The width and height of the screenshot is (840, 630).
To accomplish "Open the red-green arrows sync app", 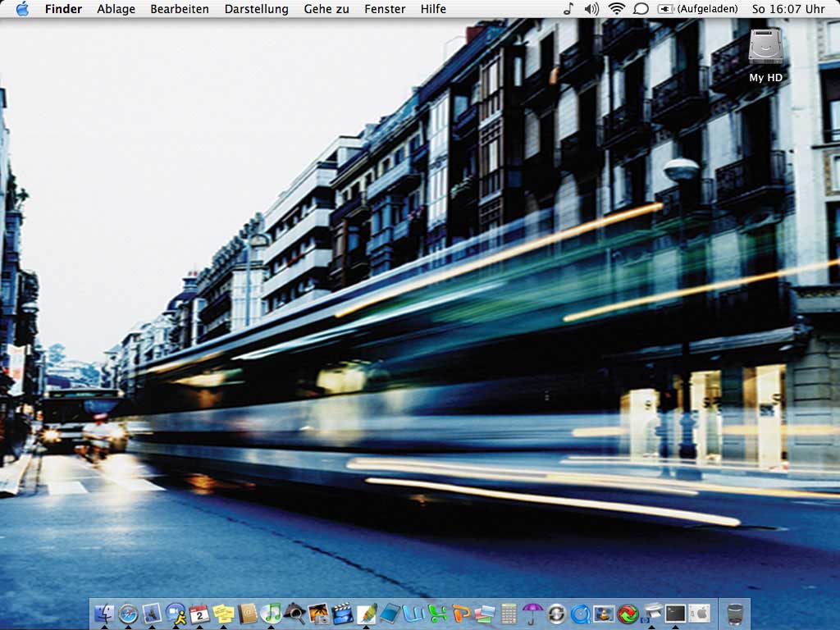I will [628, 614].
